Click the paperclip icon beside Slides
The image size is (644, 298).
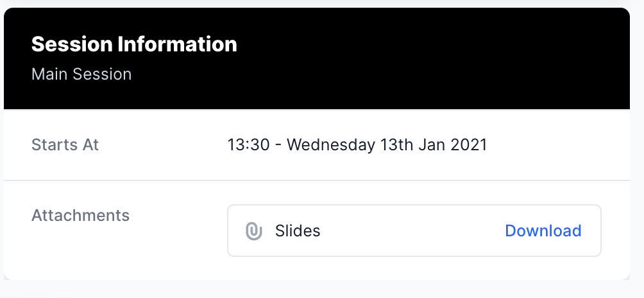(254, 231)
